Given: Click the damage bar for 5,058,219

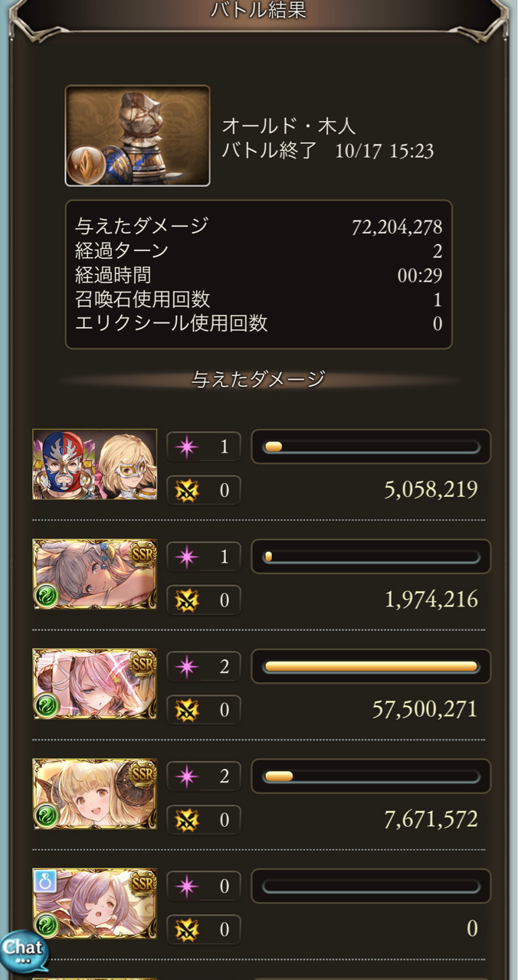Looking at the screenshot, I should 371,446.
